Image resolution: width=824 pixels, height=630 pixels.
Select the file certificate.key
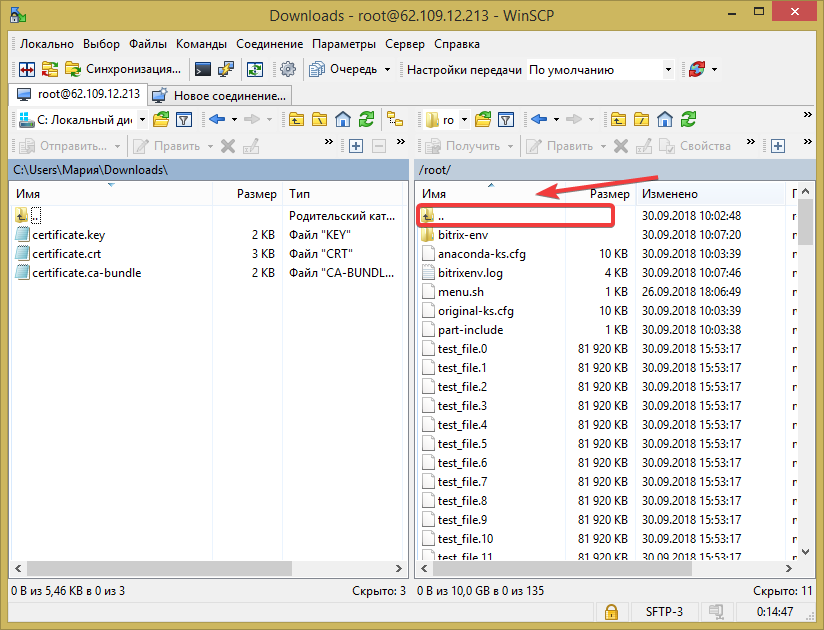[69, 235]
